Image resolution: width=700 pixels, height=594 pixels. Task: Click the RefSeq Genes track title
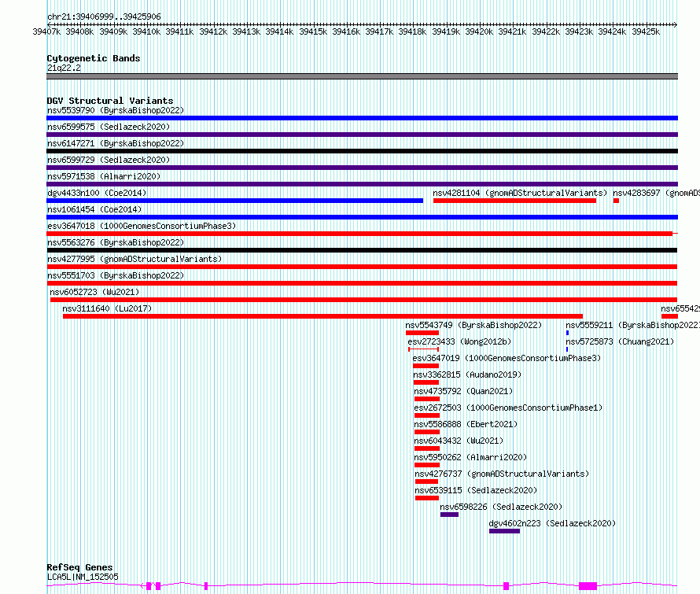(x=79, y=567)
